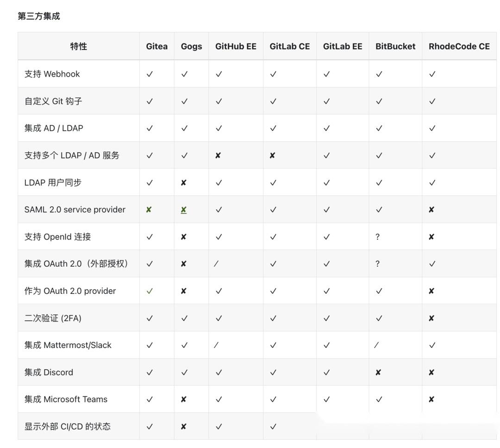The height and width of the screenshot is (448, 500).
Task: Click the underlined cross link in Gogs SAML cell
Action: 183,209
